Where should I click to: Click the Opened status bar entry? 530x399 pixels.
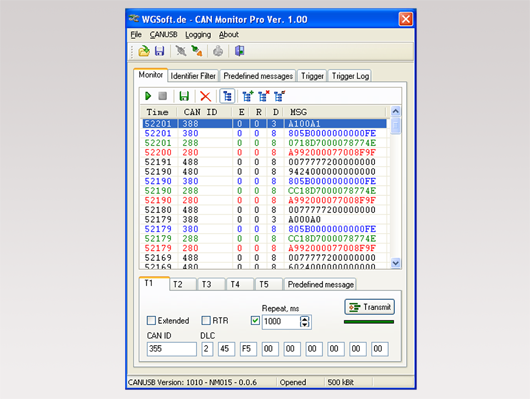click(293, 382)
